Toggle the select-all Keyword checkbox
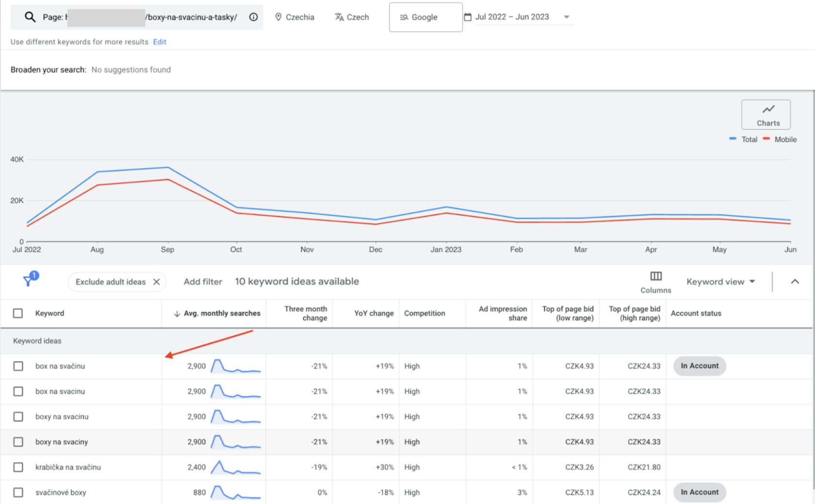 (x=18, y=313)
